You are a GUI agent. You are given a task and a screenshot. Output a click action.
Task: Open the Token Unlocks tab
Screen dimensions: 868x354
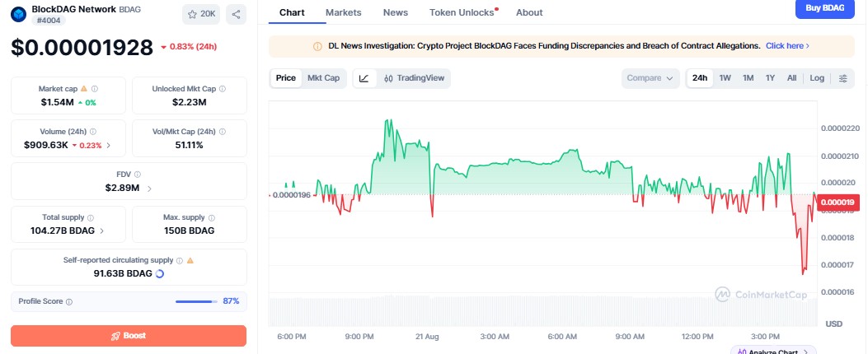click(462, 12)
